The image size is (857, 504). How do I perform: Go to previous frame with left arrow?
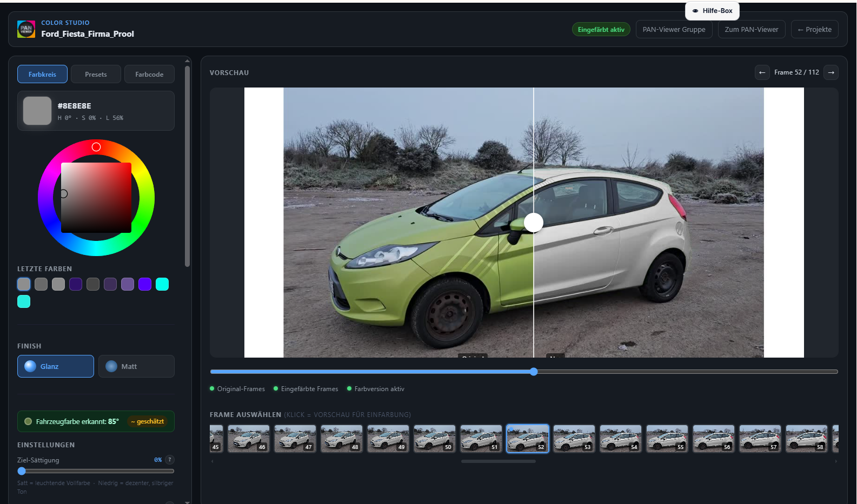point(762,72)
